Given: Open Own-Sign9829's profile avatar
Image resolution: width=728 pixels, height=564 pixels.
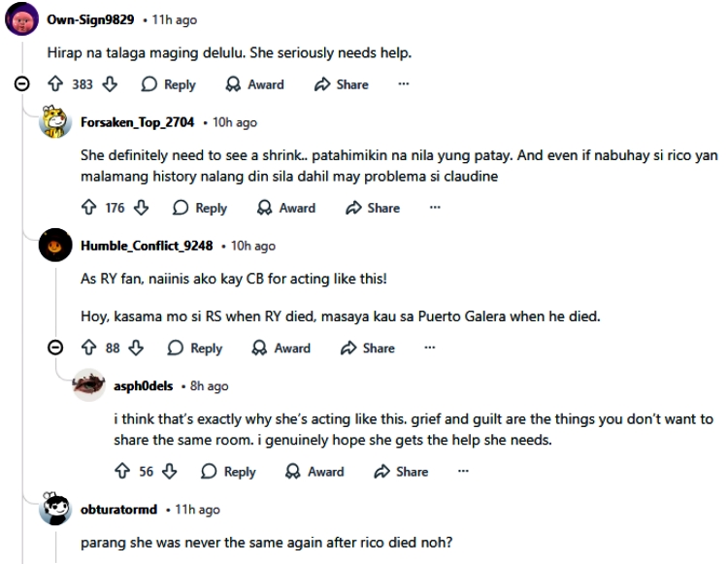Looking at the screenshot, I should (23, 20).
